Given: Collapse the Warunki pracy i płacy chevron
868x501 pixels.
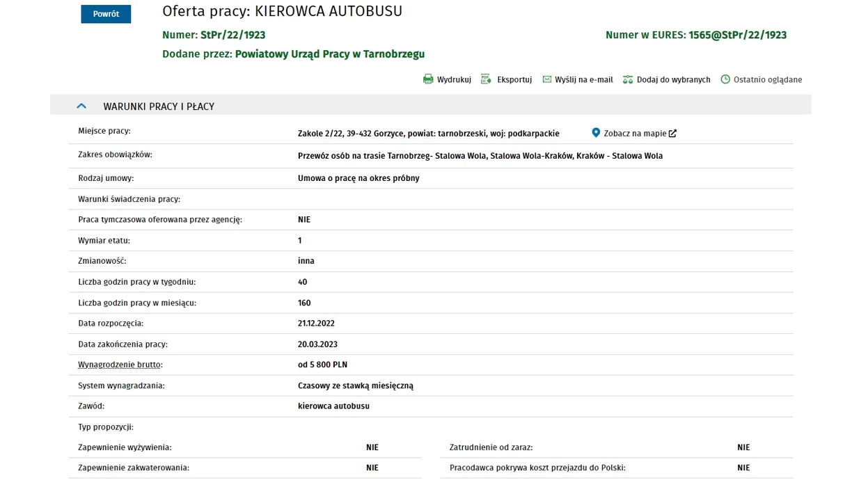Looking at the screenshot, I should coord(81,106).
